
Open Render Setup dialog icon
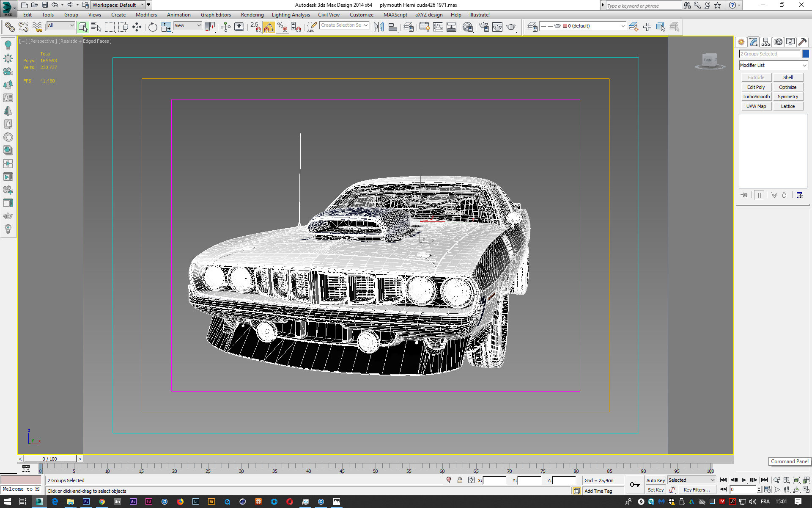pos(484,27)
